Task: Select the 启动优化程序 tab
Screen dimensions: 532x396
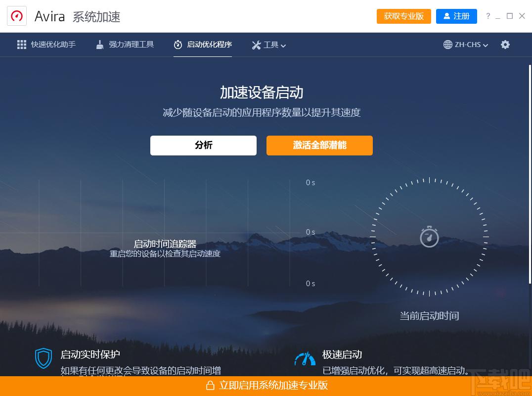Action: click(203, 45)
